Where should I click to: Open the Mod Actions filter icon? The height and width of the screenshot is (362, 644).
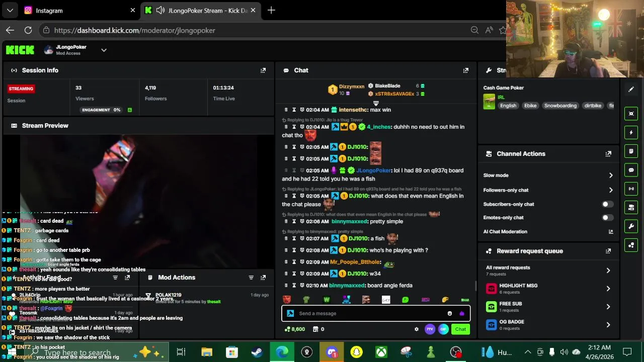pos(251,278)
